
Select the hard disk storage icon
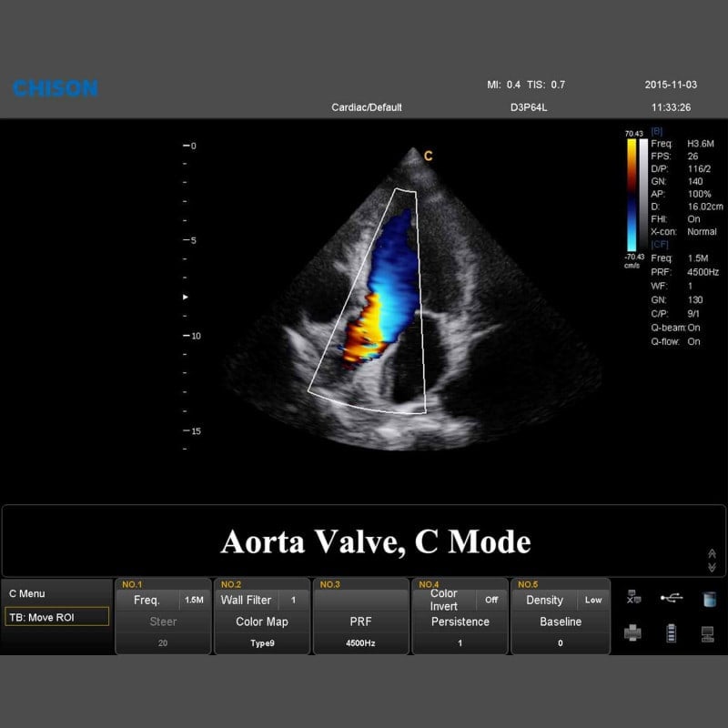(708, 599)
